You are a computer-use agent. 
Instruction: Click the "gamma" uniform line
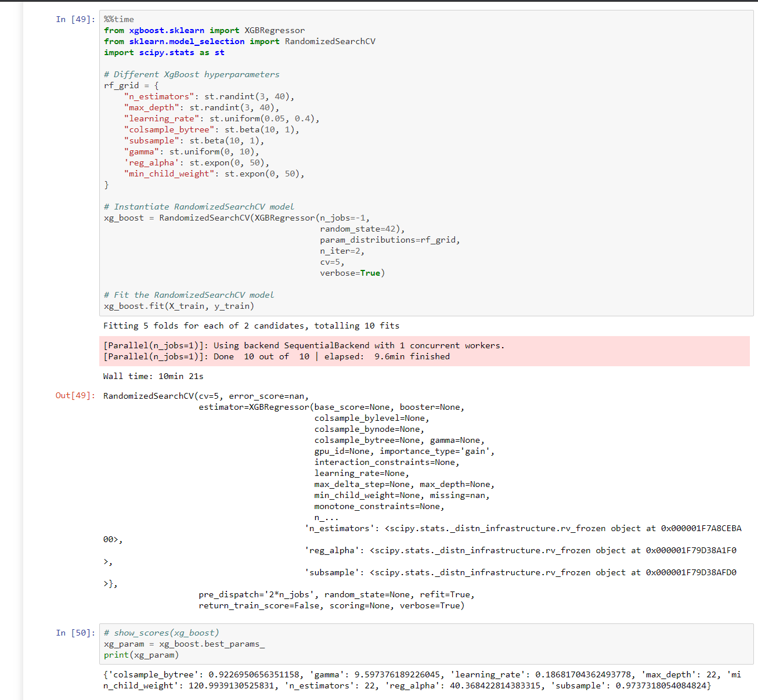pos(192,151)
